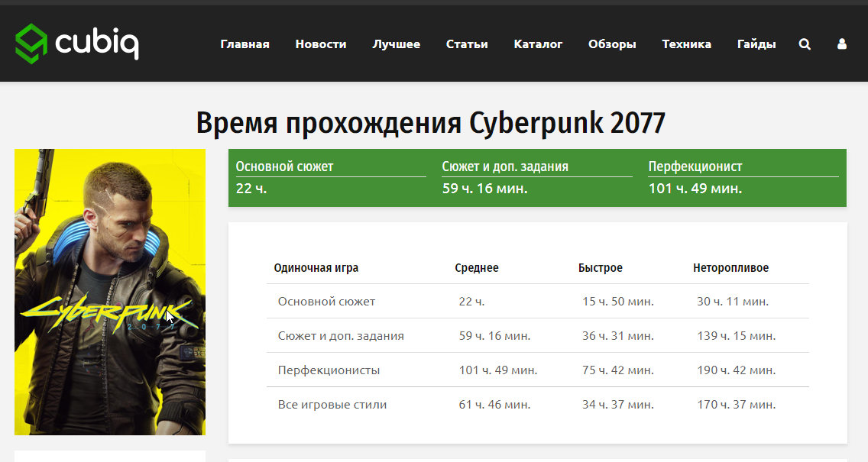Click the 59 ч. 16 мин. table cell
Viewport: 868px width, 462px height.
point(495,336)
